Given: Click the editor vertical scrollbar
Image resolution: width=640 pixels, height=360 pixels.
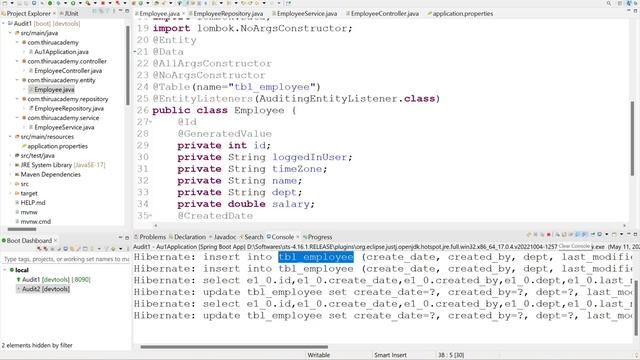Looking at the screenshot, I should tap(633, 139).
